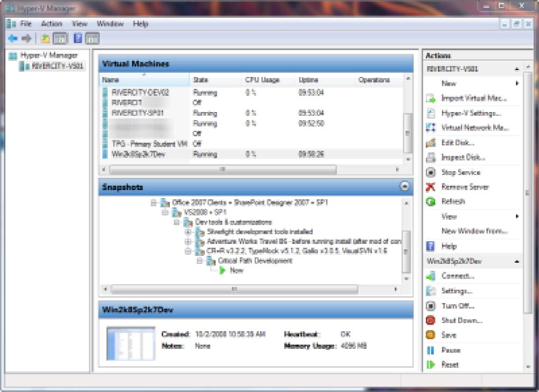Click the red Shut Down icon
539x392 pixels.
pos(431,320)
